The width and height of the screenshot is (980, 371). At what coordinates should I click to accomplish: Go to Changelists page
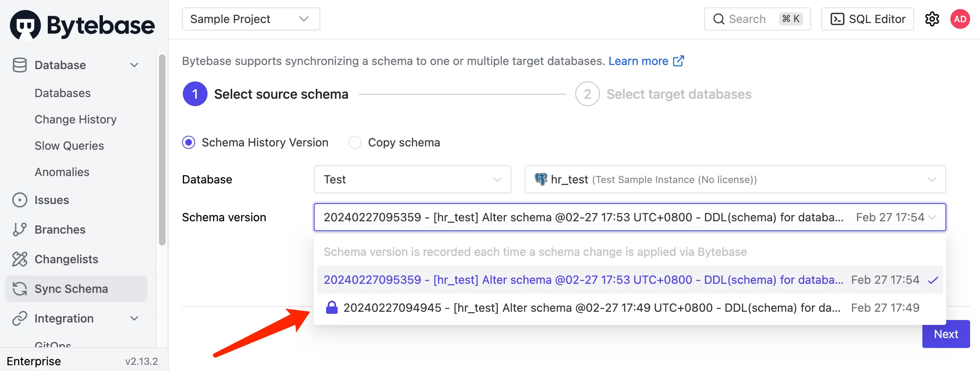(x=66, y=259)
